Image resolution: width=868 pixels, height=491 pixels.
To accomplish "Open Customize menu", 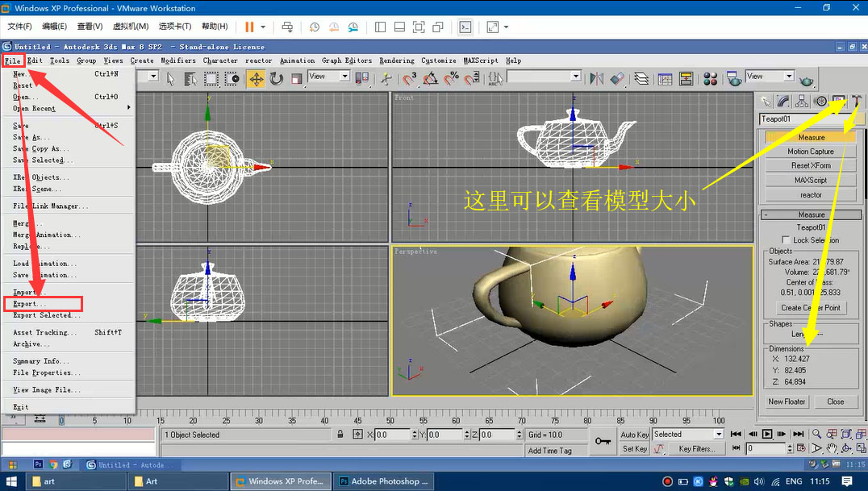I will coord(438,60).
